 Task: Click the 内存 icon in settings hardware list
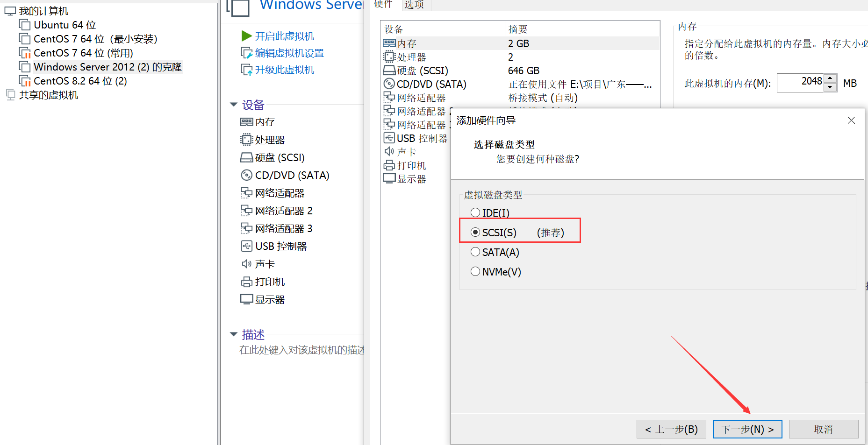[389, 43]
